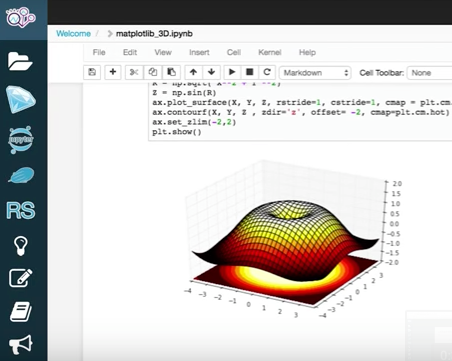Follow the Welcome breadcrumb link

pos(73,34)
